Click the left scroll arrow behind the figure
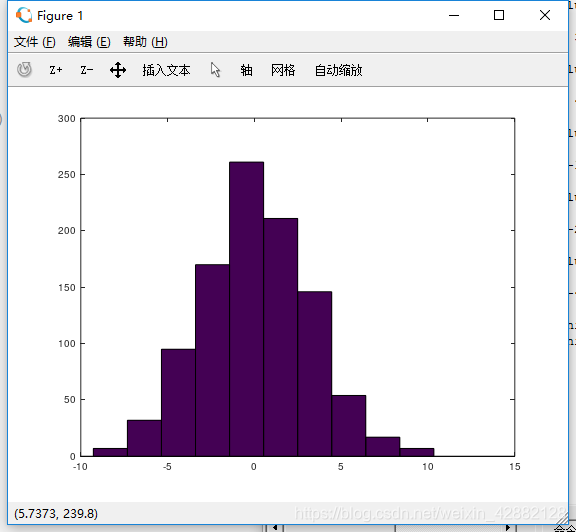The height and width of the screenshot is (532, 576). [274, 528]
